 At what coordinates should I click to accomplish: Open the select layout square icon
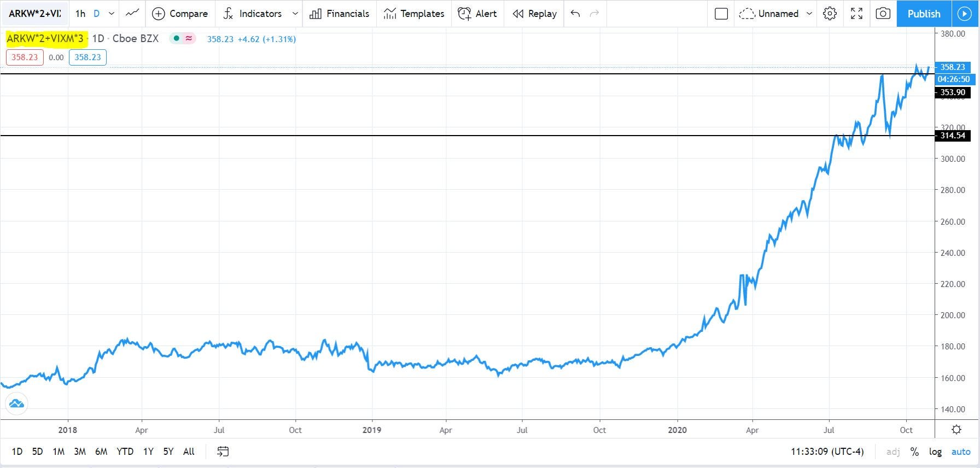point(721,14)
